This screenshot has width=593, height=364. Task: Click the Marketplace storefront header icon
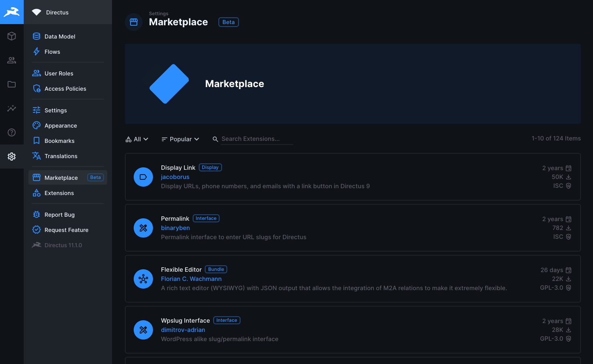(134, 22)
